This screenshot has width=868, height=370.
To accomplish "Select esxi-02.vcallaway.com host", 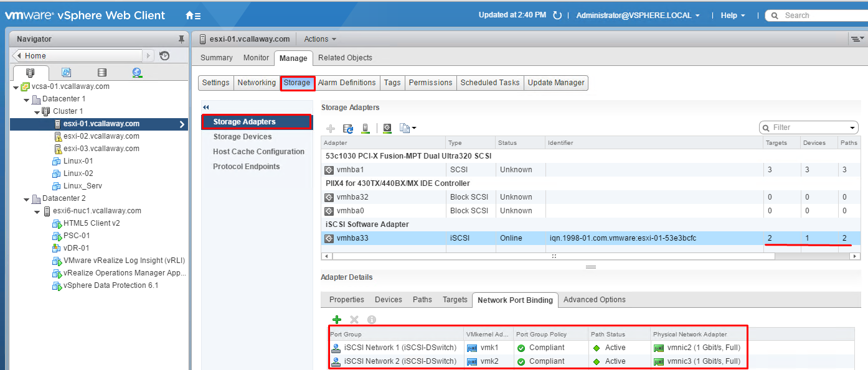I will (101, 136).
